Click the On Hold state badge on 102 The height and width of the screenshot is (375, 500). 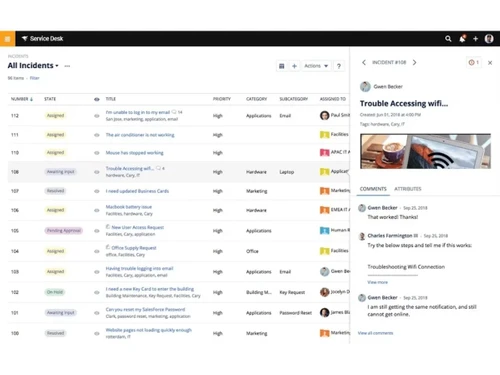click(55, 292)
